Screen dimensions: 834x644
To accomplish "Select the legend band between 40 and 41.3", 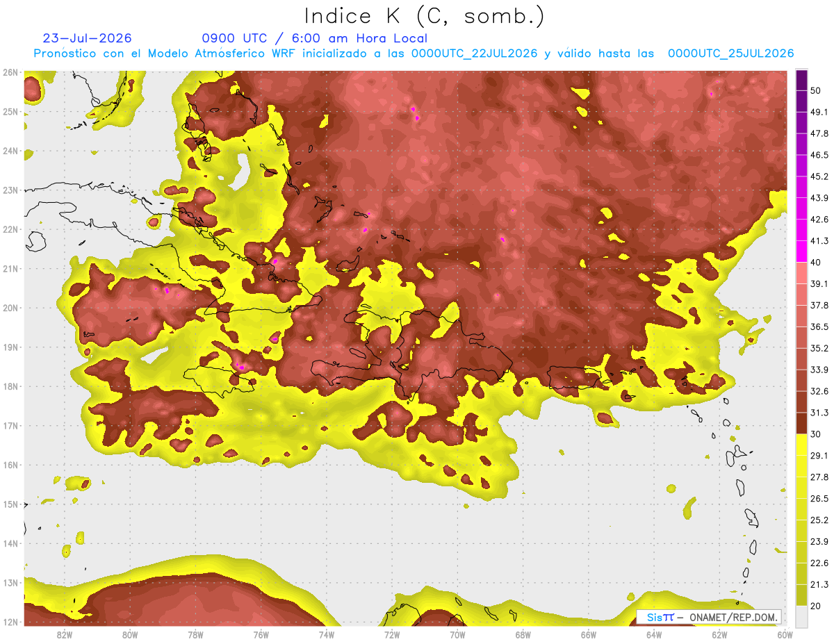I will [x=801, y=251].
